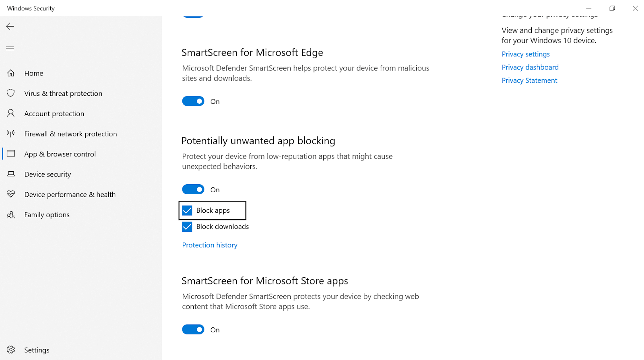Click the Family options people icon

tap(11, 215)
